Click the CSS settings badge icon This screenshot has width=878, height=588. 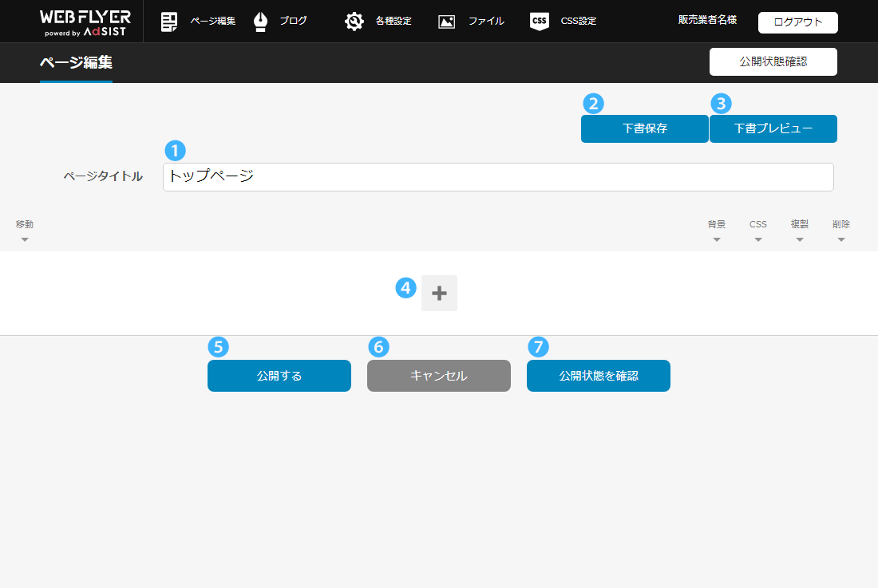[540, 22]
